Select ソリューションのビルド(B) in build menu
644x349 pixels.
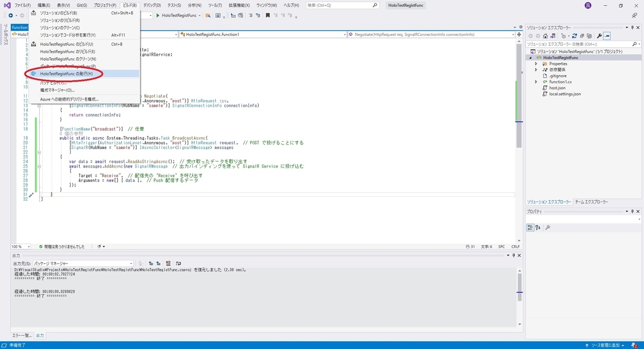(84, 13)
